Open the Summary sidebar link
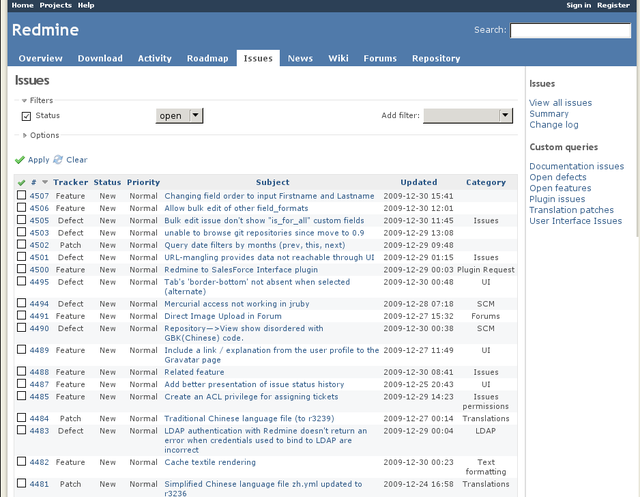Image resolution: width=640 pixels, height=497 pixels. [x=549, y=114]
